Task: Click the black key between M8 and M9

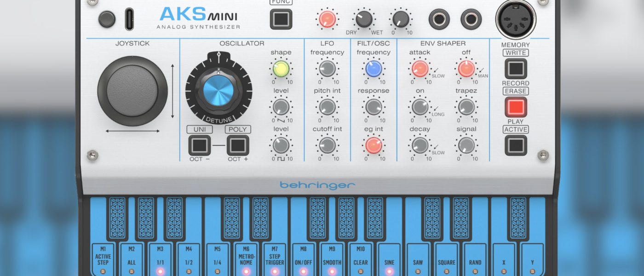Action: pos(317,218)
